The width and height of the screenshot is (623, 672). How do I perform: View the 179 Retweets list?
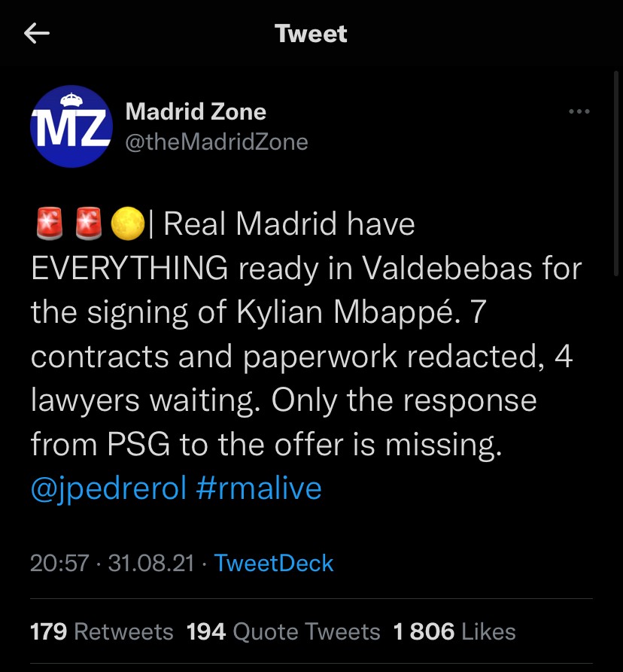pyautogui.click(x=102, y=631)
